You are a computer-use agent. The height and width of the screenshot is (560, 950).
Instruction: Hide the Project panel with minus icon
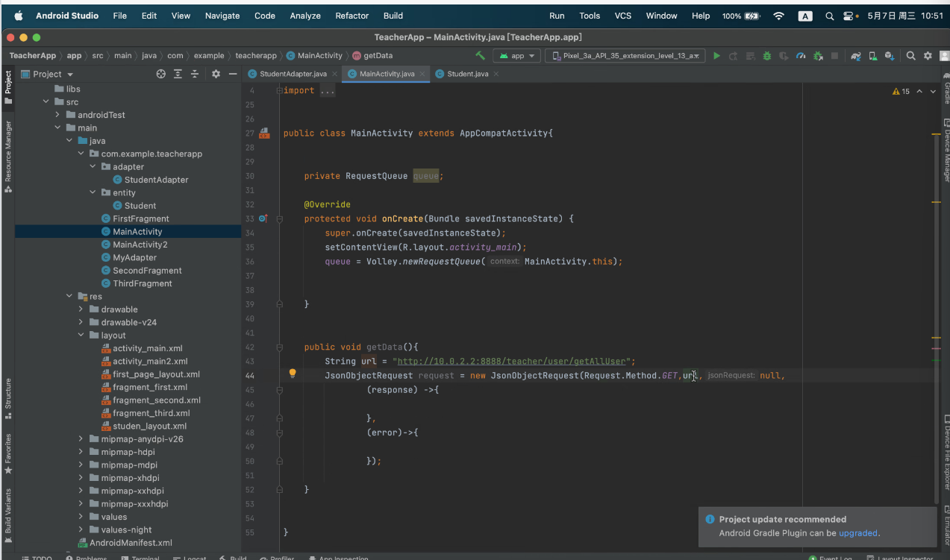233,74
